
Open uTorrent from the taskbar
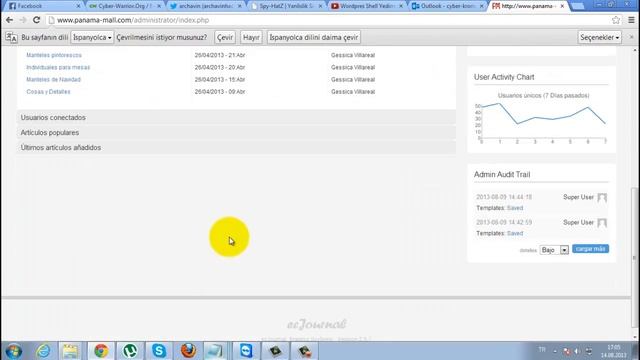click(x=130, y=351)
